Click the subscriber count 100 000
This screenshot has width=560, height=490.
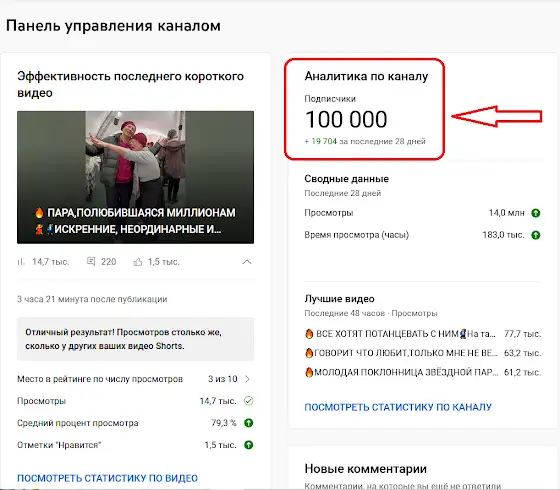click(x=346, y=119)
